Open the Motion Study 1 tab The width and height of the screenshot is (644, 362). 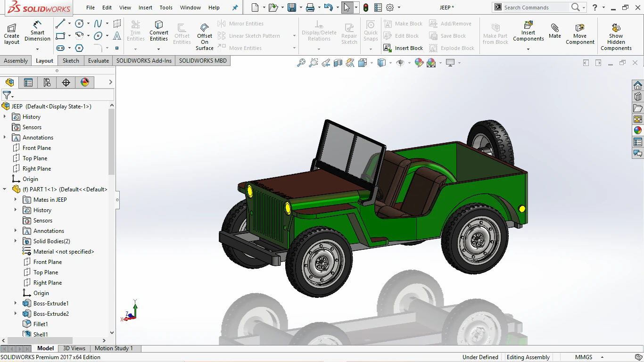point(114,348)
